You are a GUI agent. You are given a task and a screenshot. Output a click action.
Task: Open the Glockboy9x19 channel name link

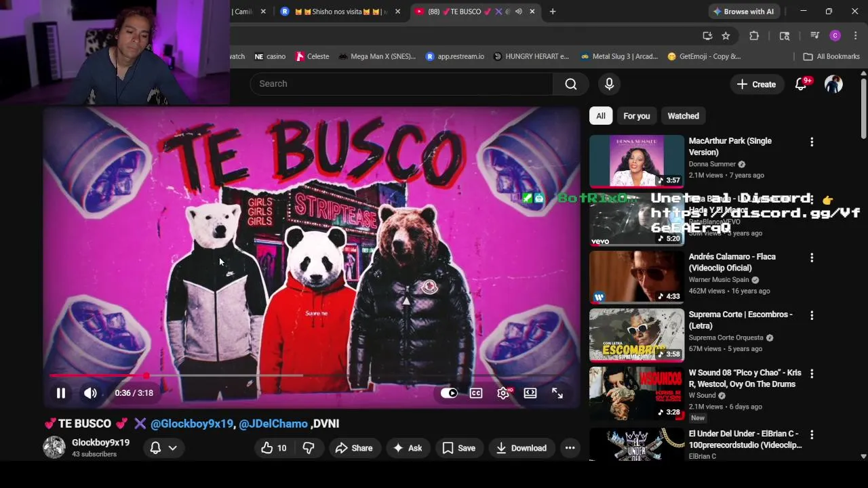click(x=100, y=443)
